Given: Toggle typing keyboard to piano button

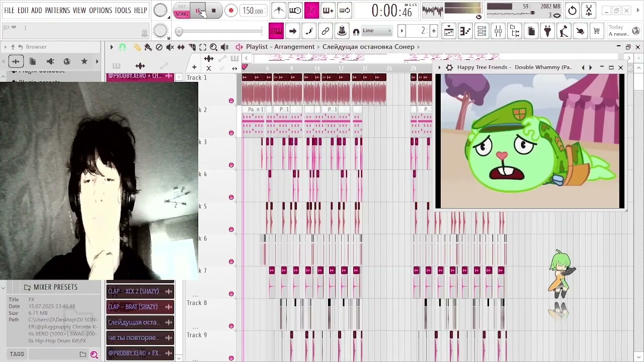Looking at the screenshot, I should (x=276, y=31).
